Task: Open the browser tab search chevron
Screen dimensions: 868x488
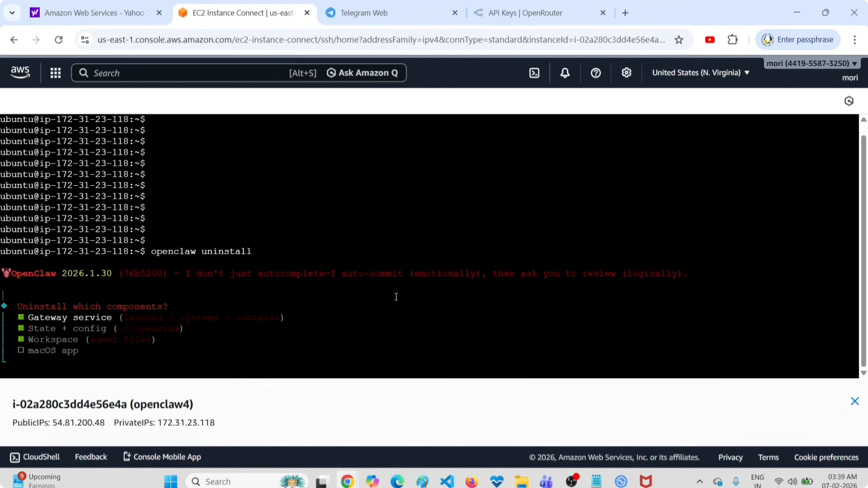Action: 12,12
